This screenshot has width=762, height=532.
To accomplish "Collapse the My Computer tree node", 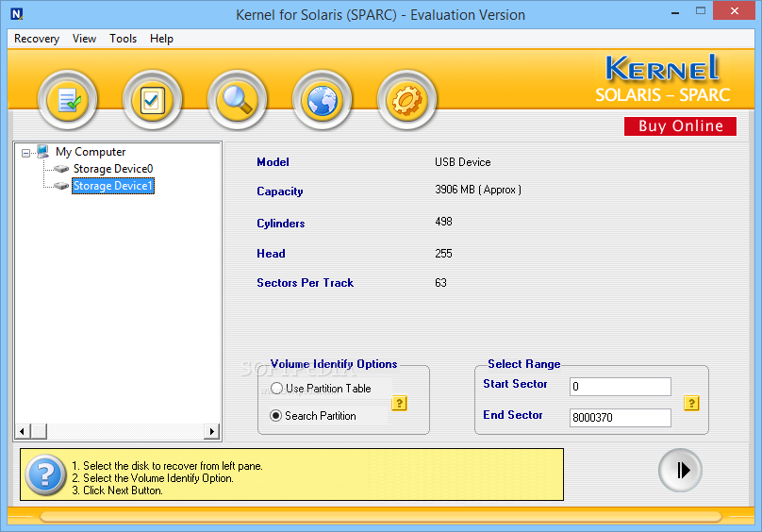I will click(25, 153).
